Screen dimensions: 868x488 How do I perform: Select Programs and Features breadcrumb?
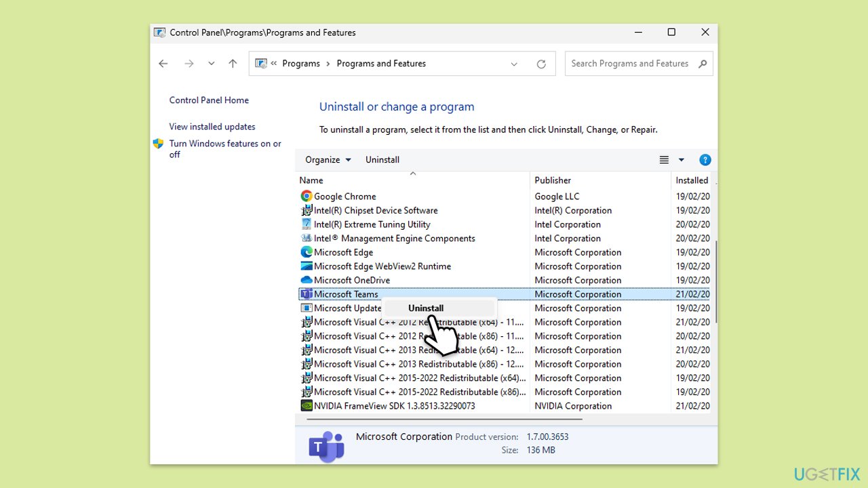point(381,64)
